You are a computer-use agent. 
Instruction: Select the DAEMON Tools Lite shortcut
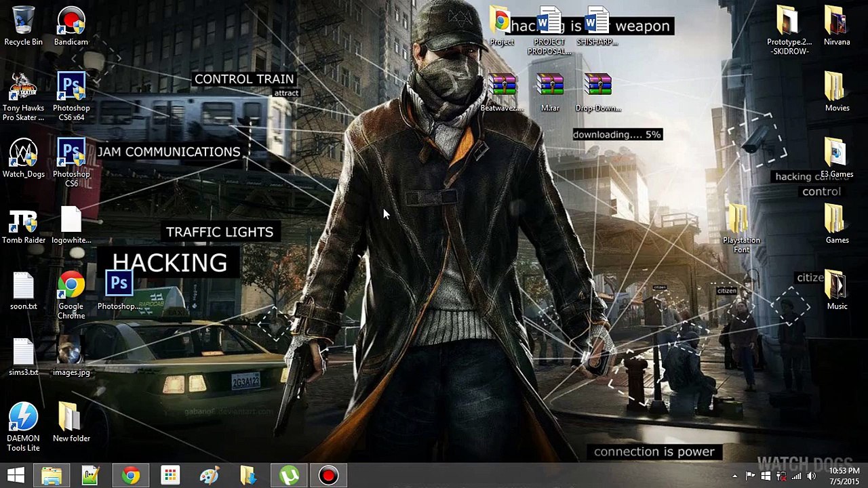point(23,427)
